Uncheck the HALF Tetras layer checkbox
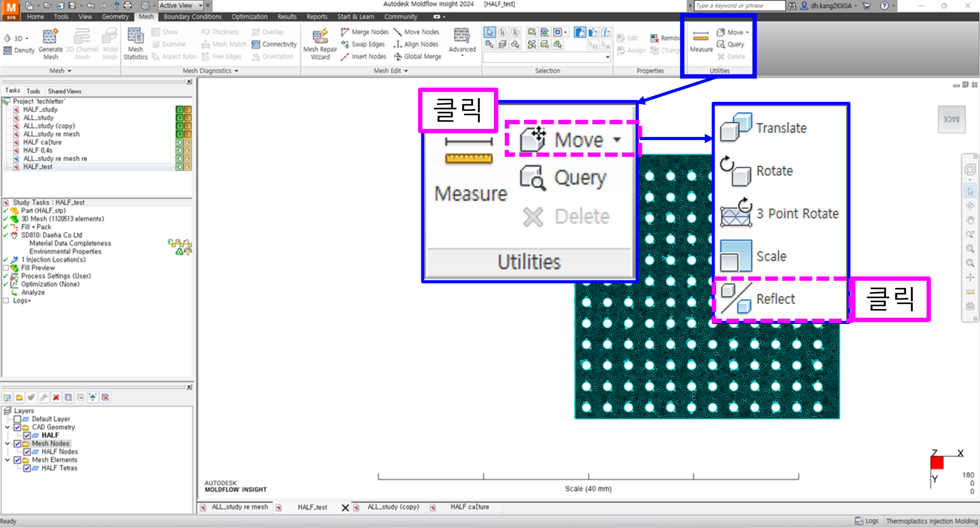 tap(27, 468)
